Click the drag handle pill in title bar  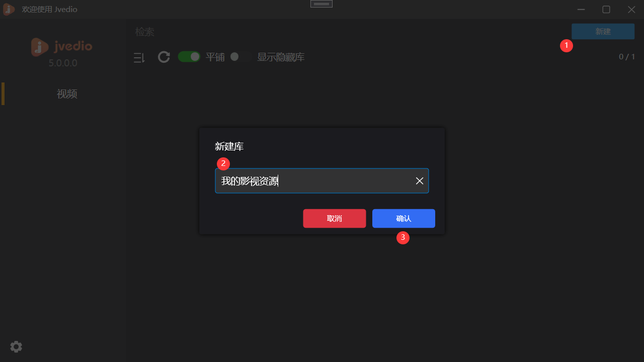[x=321, y=4]
